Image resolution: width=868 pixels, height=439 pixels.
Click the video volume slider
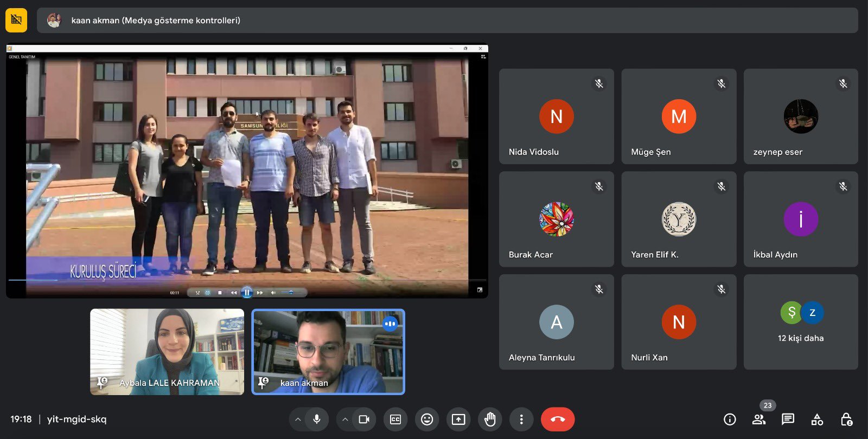pos(291,293)
